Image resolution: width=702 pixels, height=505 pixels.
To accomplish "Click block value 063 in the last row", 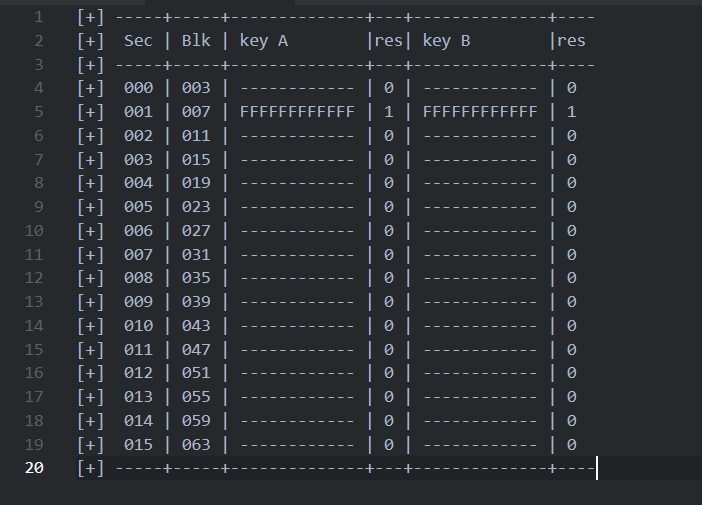I will click(x=196, y=444).
